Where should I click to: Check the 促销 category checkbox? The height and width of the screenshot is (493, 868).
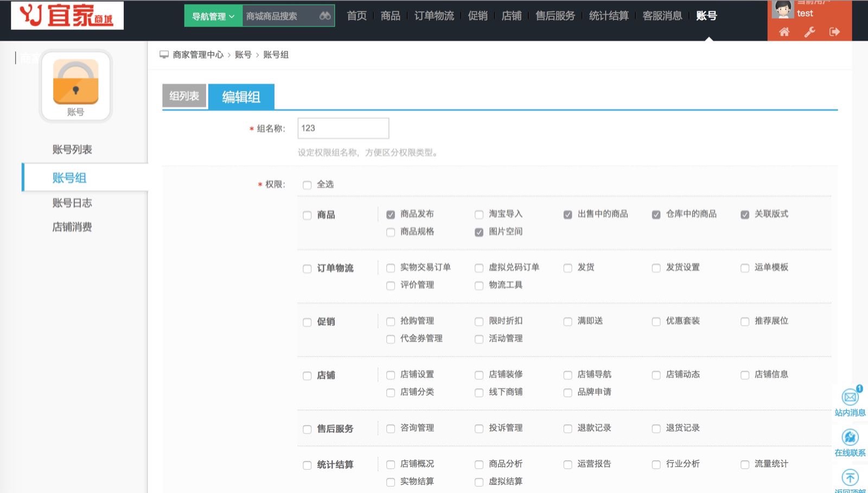coord(307,322)
